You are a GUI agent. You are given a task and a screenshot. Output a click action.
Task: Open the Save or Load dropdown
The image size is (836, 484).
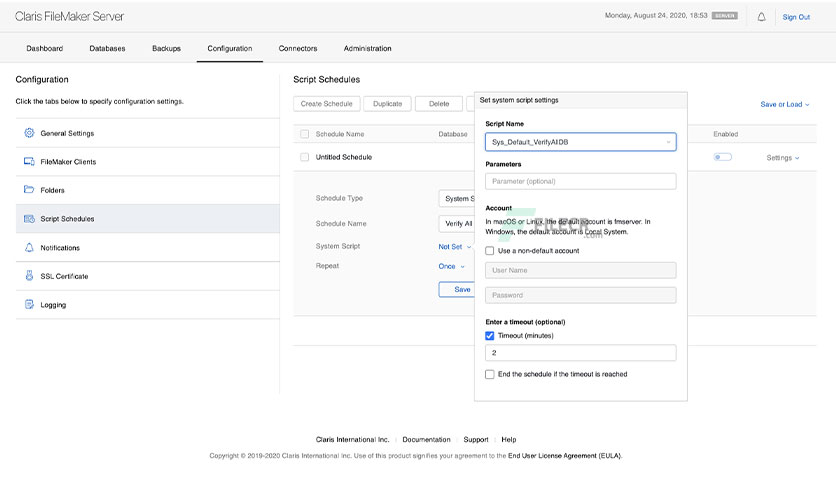(785, 104)
